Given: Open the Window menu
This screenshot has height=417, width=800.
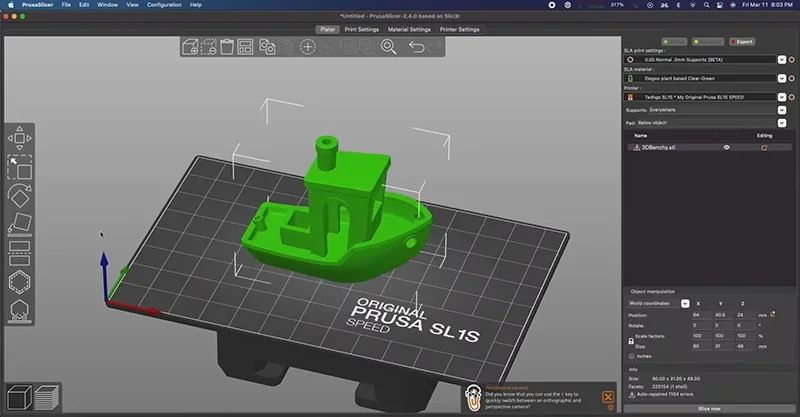Looking at the screenshot, I should point(107,5).
